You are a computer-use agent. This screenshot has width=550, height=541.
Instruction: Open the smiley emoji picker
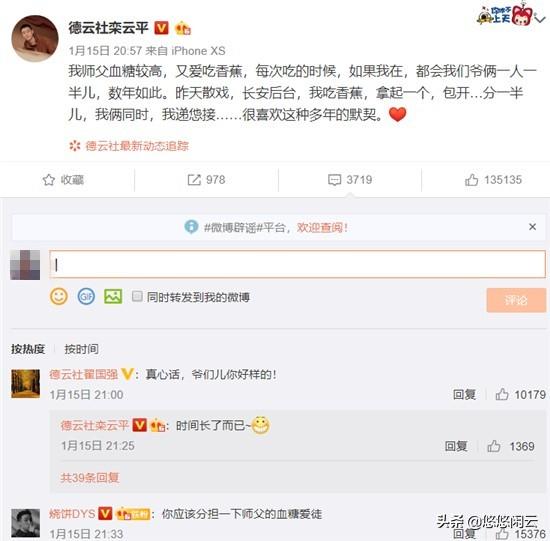pos(59,296)
